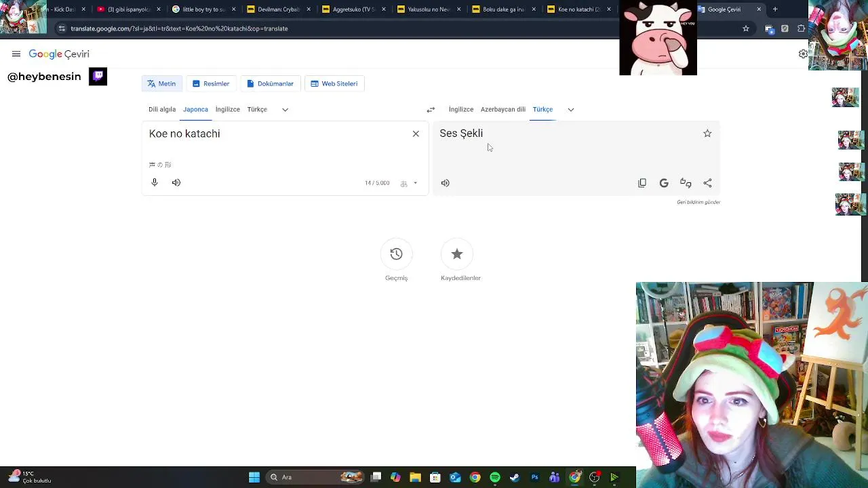868x488 pixels.
Task: Open Geçmiş translation history
Action: pyautogui.click(x=397, y=261)
